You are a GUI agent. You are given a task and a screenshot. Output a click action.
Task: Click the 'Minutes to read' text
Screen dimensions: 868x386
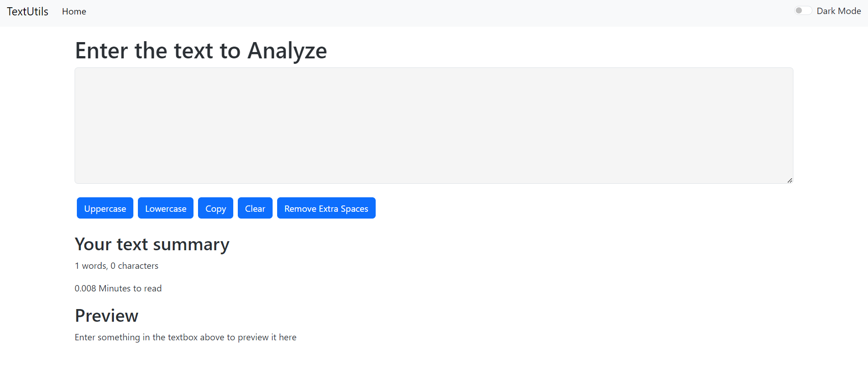pos(118,288)
